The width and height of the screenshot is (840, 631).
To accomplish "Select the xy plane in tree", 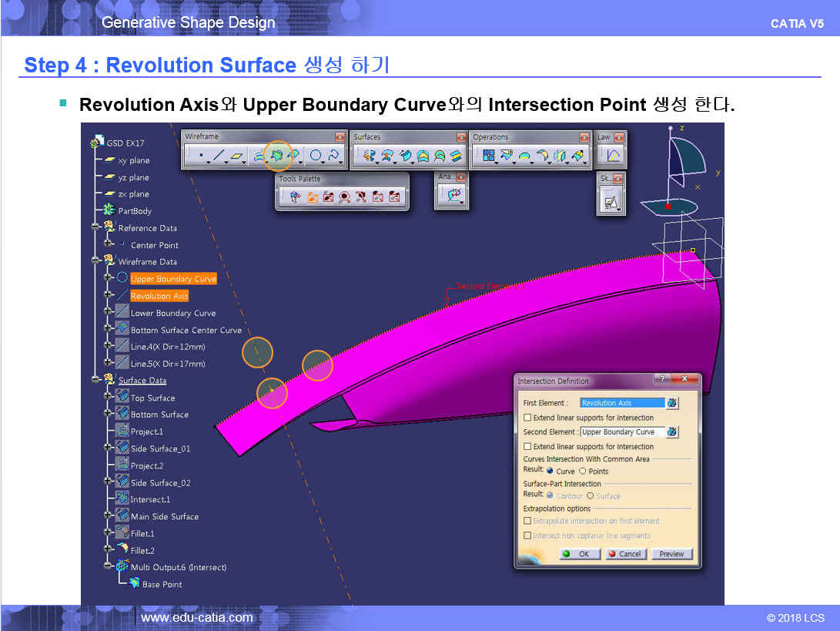I will tap(134, 161).
